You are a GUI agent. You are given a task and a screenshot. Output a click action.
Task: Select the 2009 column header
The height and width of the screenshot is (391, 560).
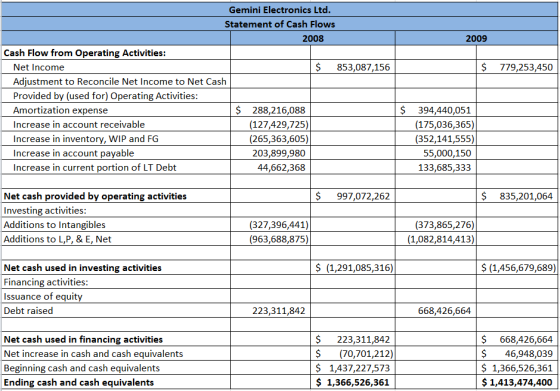click(476, 39)
